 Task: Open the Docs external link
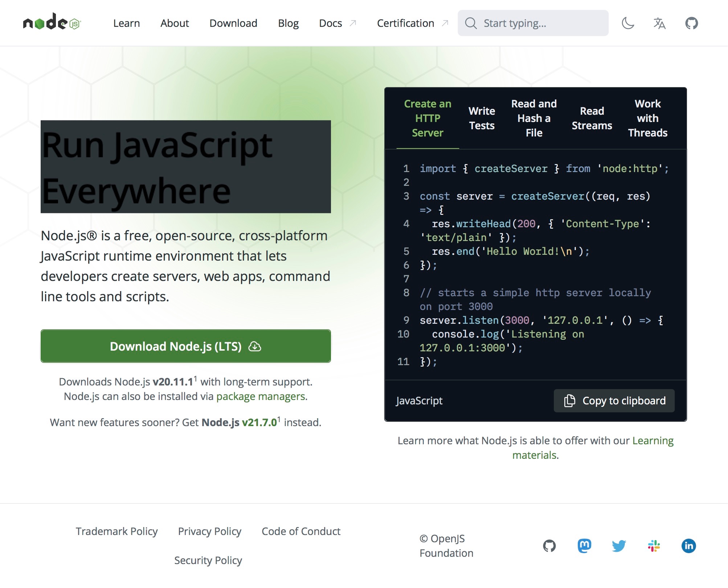[338, 23]
